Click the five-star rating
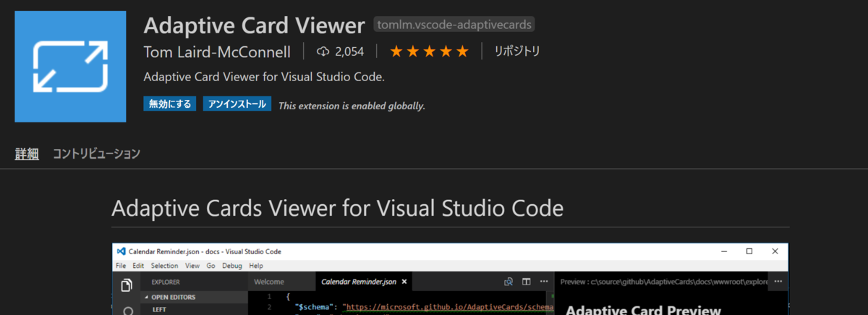Screen dimensions: 868x315 pyautogui.click(x=429, y=51)
